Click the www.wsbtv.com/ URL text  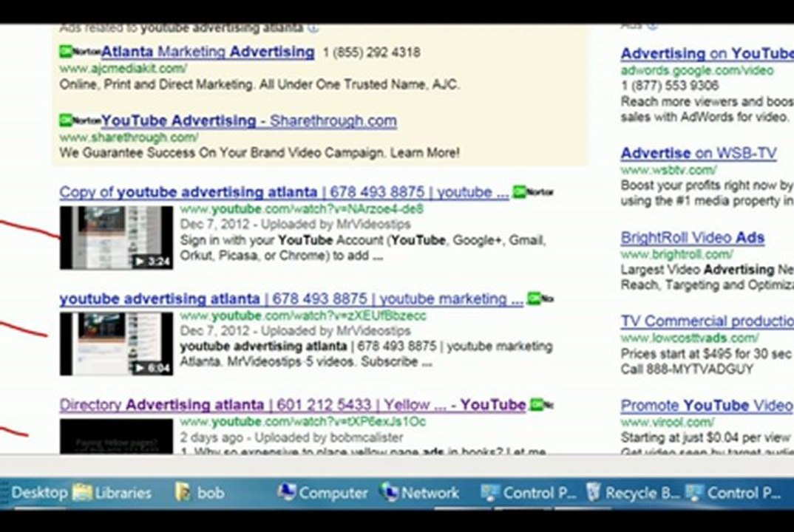669,169
